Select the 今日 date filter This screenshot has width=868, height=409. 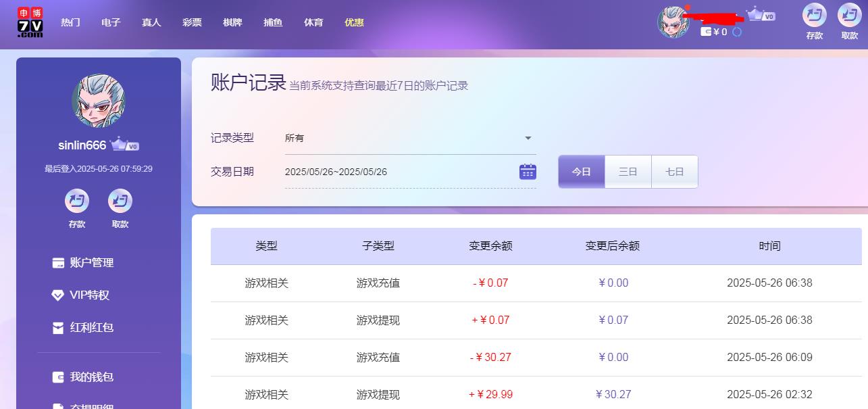582,171
